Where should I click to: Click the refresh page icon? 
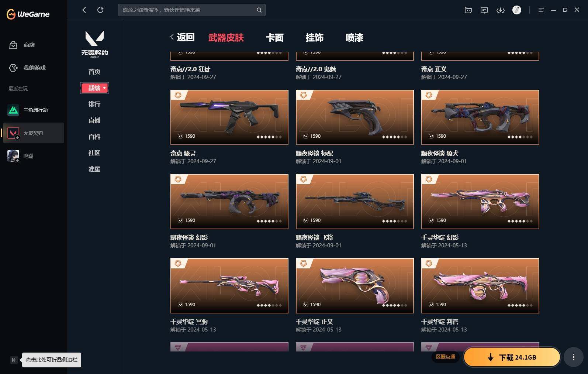tap(100, 10)
